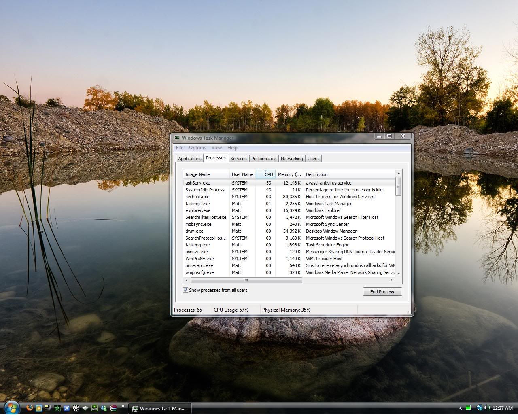Screen dimensions: 518x420
Task: Expand hidden Quick Launch items chevron
Action: click(123, 406)
